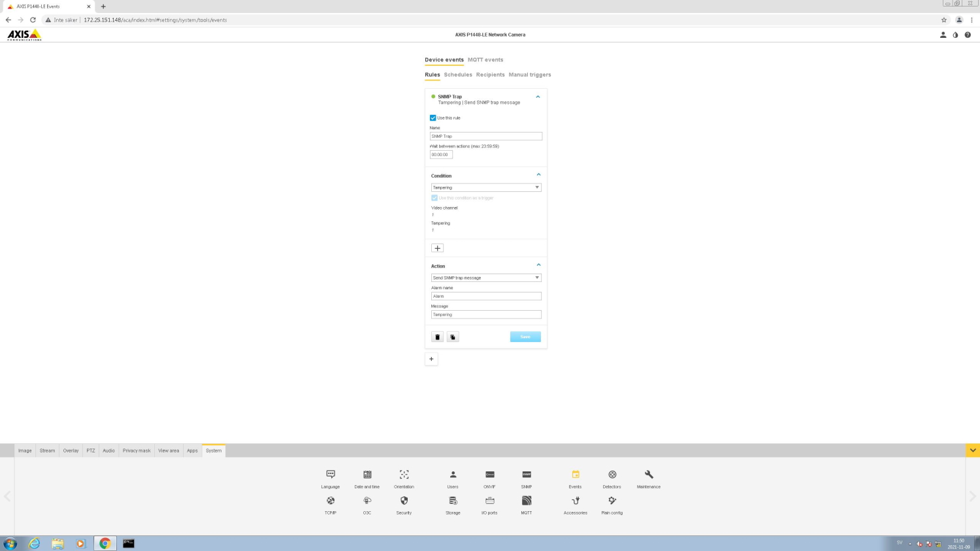This screenshot has width=980, height=551.
Task: Open the command prompt from taskbar
Action: (x=129, y=543)
